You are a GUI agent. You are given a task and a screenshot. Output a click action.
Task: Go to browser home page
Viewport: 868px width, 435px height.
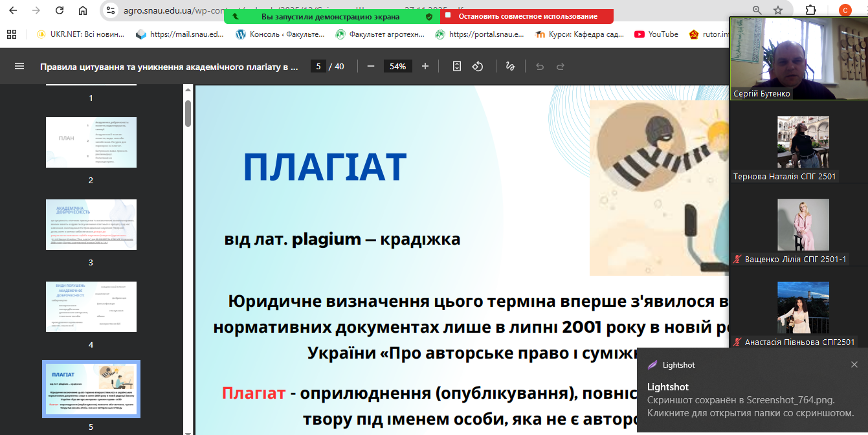[83, 10]
